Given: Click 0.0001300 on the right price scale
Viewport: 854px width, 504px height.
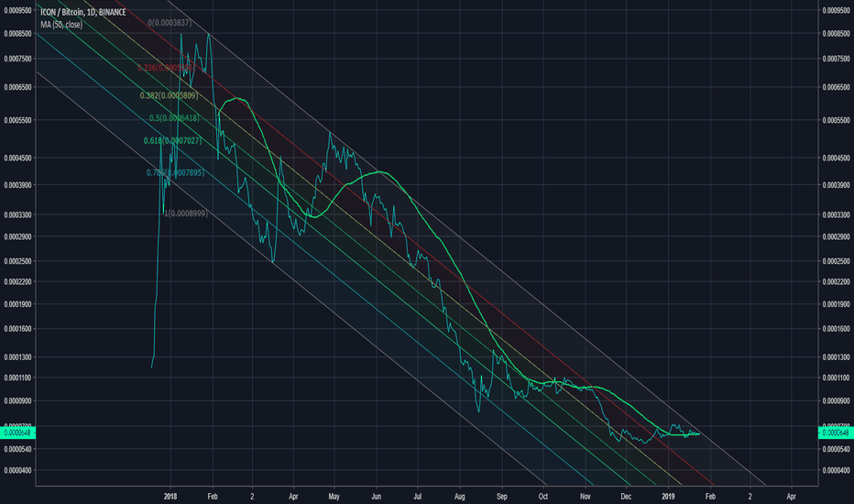Looking at the screenshot, I should pyautogui.click(x=836, y=357).
